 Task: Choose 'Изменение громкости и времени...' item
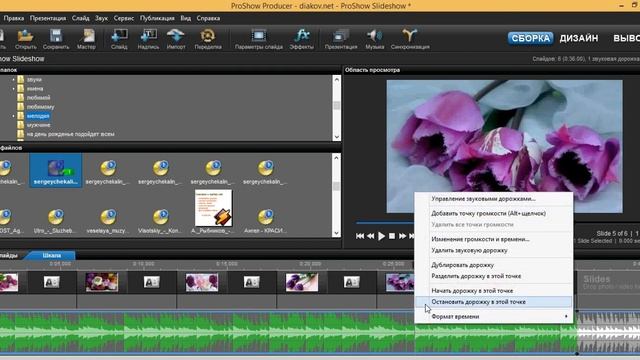pos(493,239)
